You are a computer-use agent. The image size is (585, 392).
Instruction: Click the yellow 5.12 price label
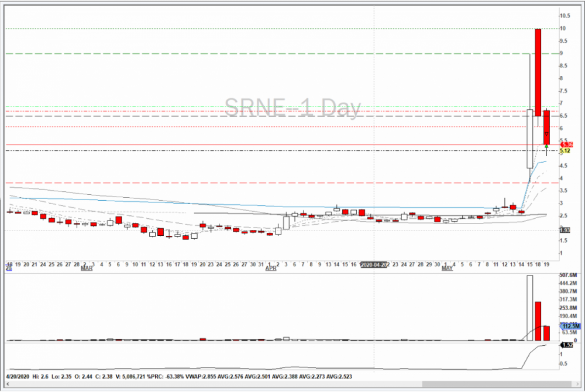[565, 151]
